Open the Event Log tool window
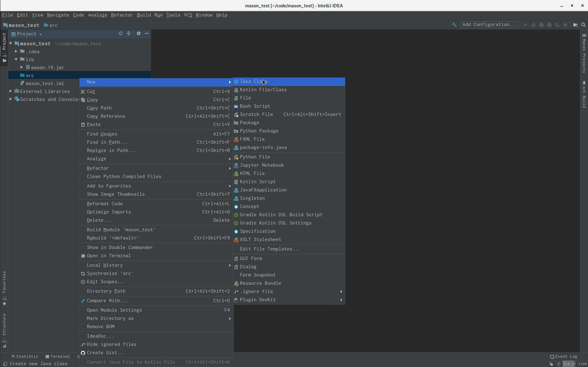This screenshot has width=588, height=367. pyautogui.click(x=564, y=357)
